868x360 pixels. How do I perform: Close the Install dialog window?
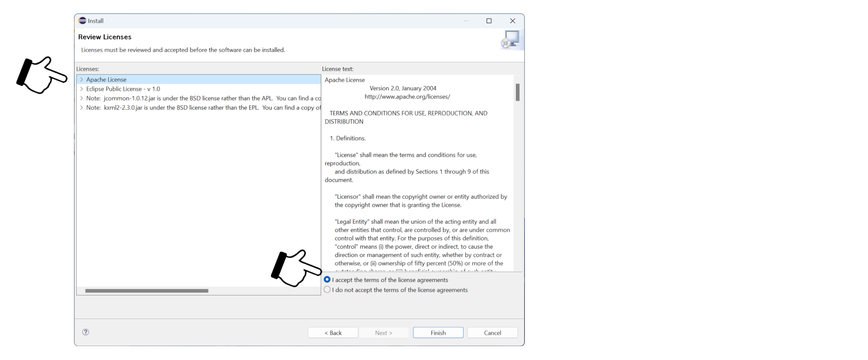pyautogui.click(x=513, y=21)
